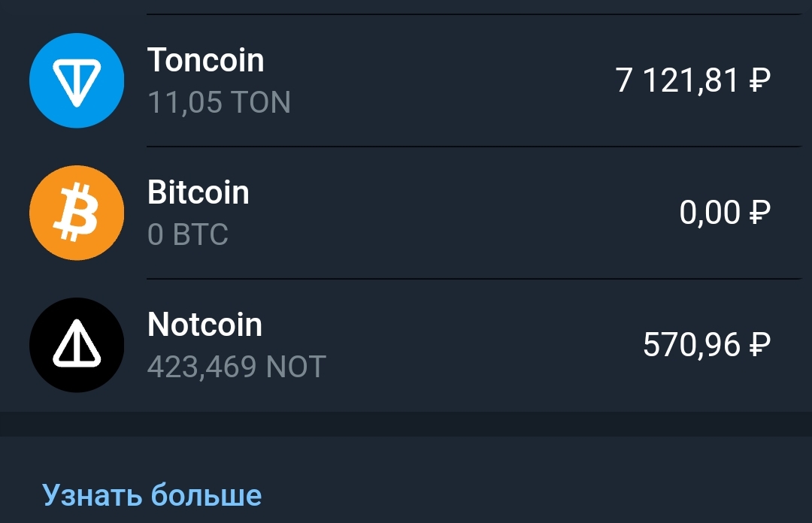Click the ruble sign in Notcoin row
The image size is (812, 523).
[760, 345]
